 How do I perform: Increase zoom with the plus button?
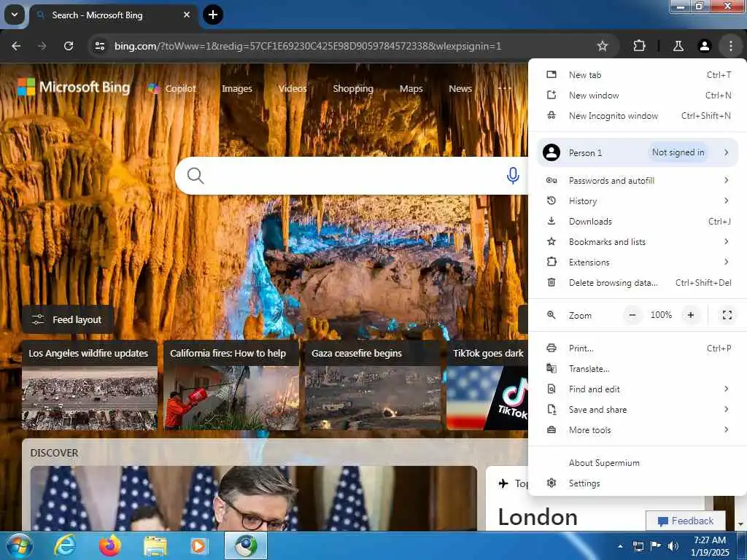click(x=690, y=315)
